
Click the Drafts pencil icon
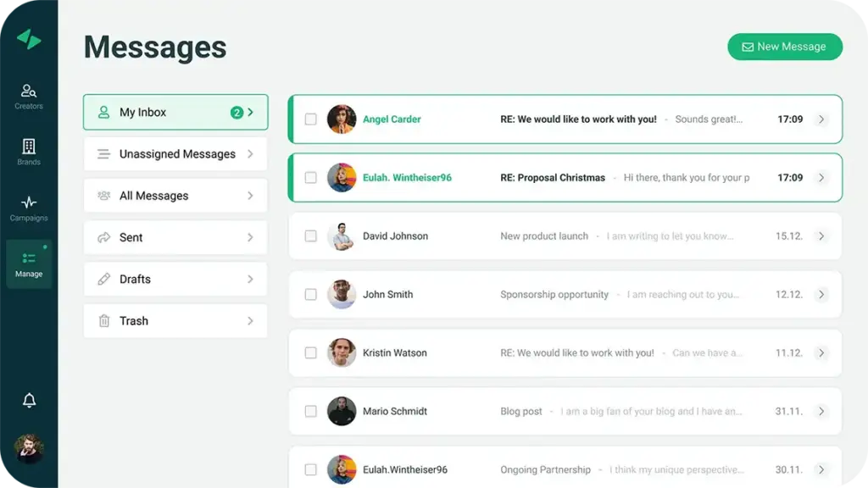pyautogui.click(x=104, y=280)
